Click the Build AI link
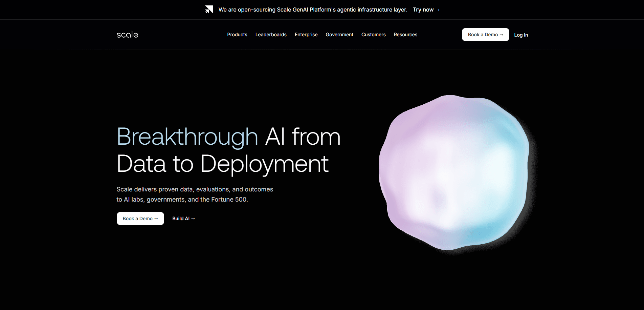 click(183, 219)
